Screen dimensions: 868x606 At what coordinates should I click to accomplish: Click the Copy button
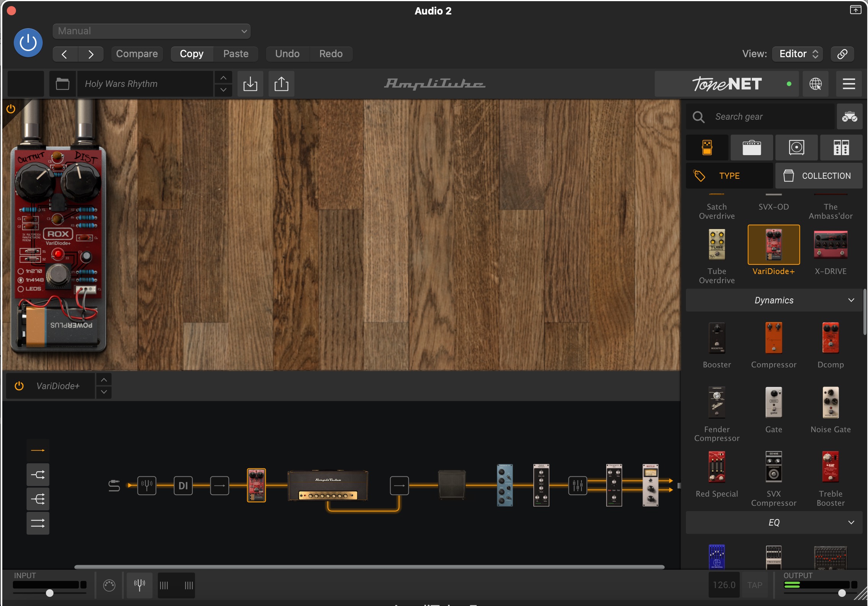pyautogui.click(x=192, y=54)
